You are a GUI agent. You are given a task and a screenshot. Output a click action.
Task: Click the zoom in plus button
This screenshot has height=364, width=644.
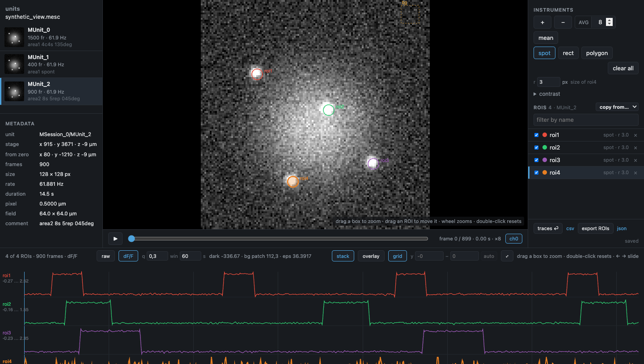click(x=542, y=22)
